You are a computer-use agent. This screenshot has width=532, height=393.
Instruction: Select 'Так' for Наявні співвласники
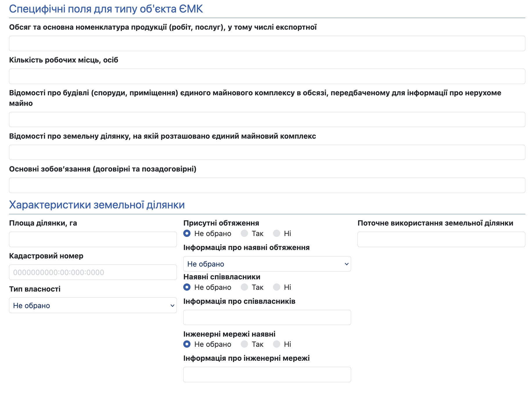coord(245,287)
